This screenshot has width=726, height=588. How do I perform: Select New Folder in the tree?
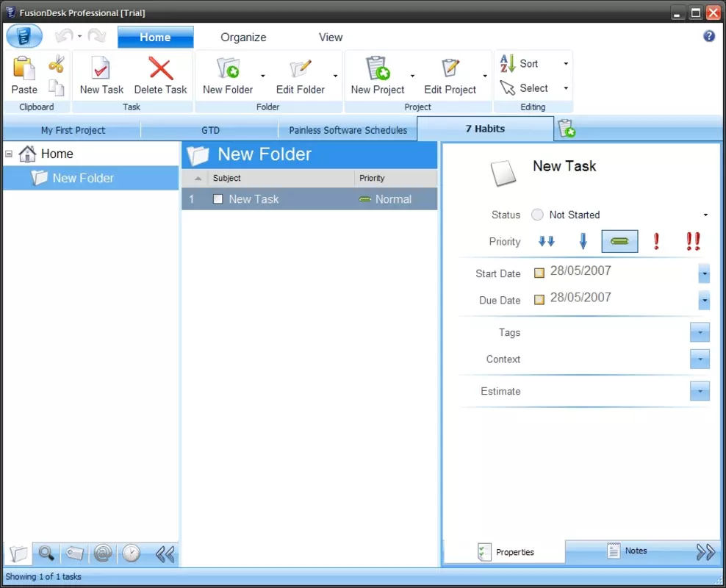tap(91, 179)
